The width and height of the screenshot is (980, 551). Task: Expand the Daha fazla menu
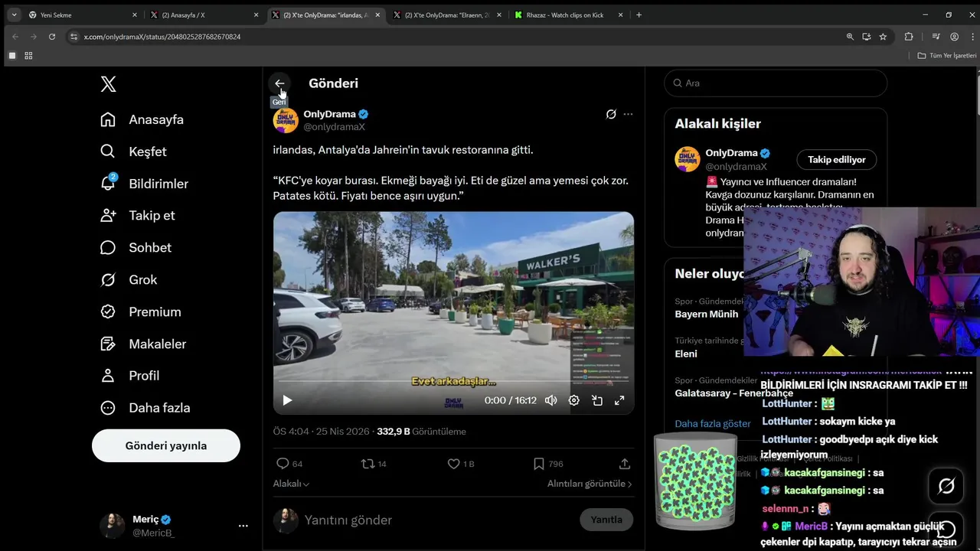[145, 407]
